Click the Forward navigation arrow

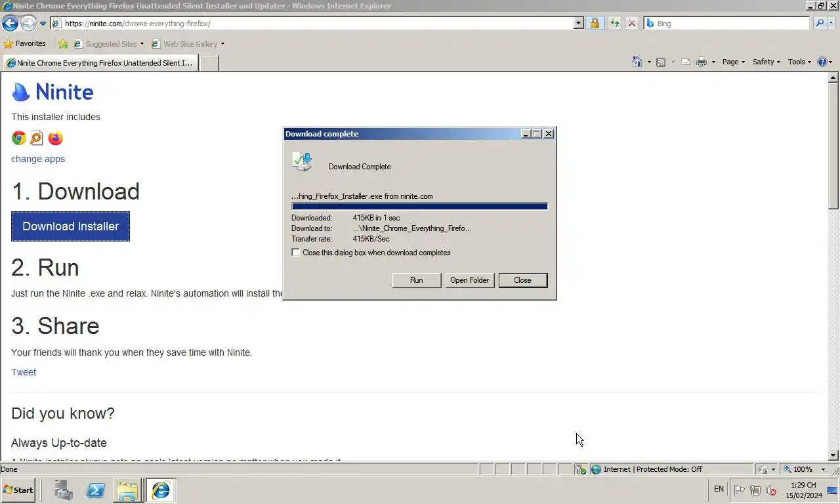click(x=28, y=24)
